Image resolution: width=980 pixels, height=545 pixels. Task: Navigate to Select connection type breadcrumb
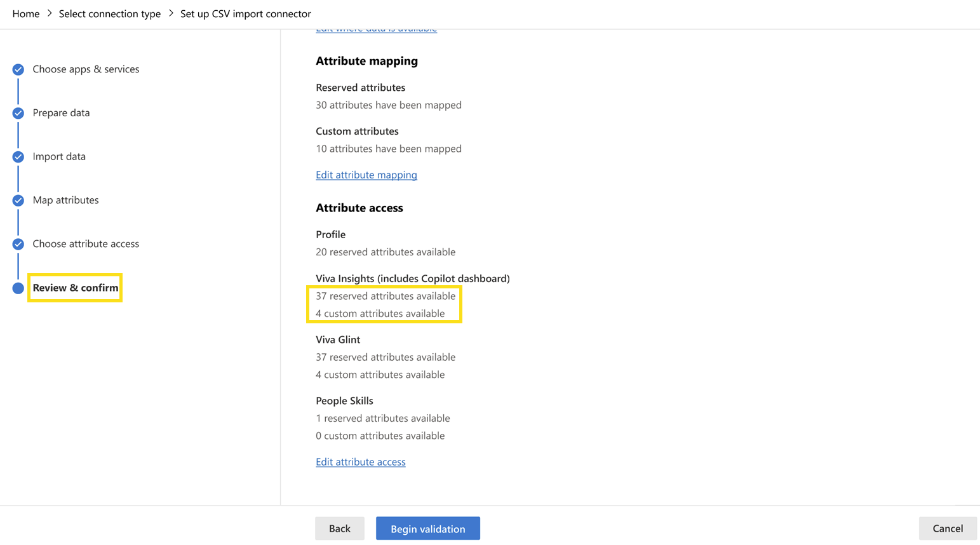pyautogui.click(x=109, y=13)
